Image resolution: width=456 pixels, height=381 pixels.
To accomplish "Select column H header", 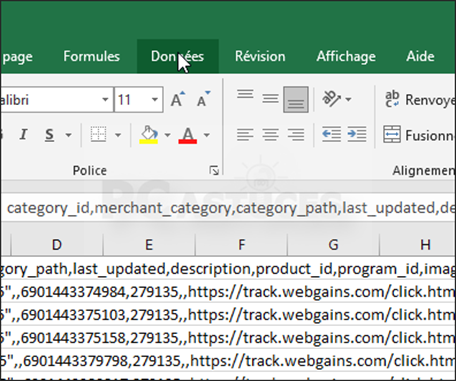I will [x=418, y=245].
